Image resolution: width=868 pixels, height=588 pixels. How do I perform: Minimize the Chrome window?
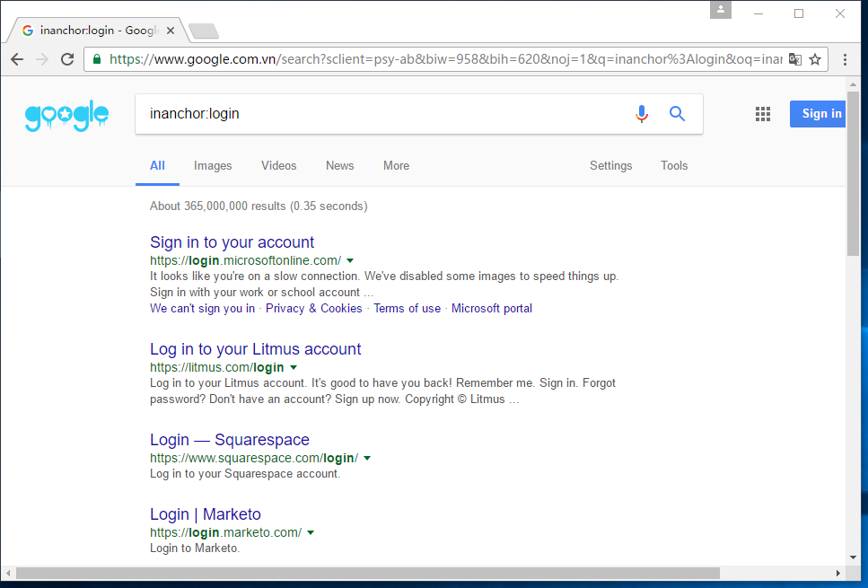(x=758, y=13)
